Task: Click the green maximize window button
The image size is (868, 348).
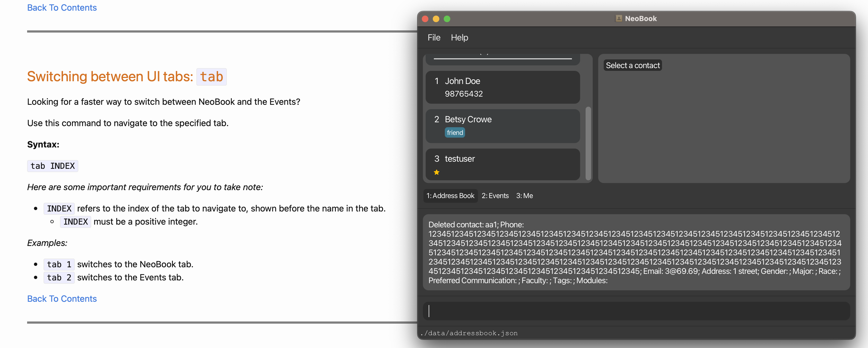Action: point(447,19)
